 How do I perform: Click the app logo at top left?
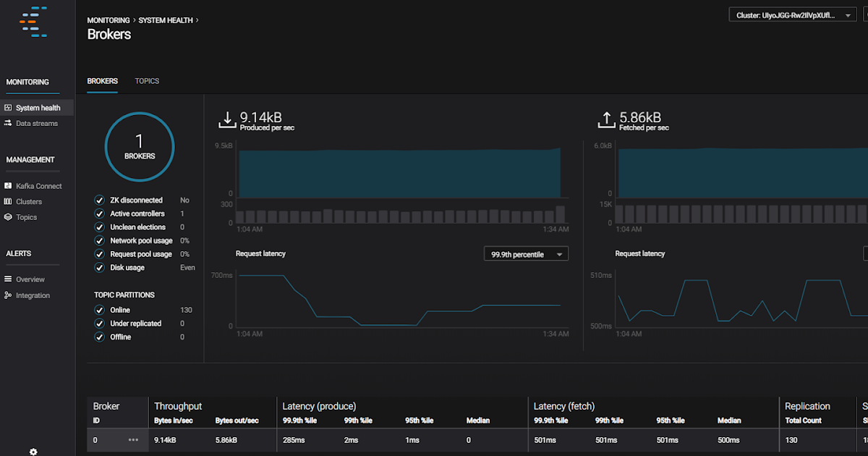point(33,22)
